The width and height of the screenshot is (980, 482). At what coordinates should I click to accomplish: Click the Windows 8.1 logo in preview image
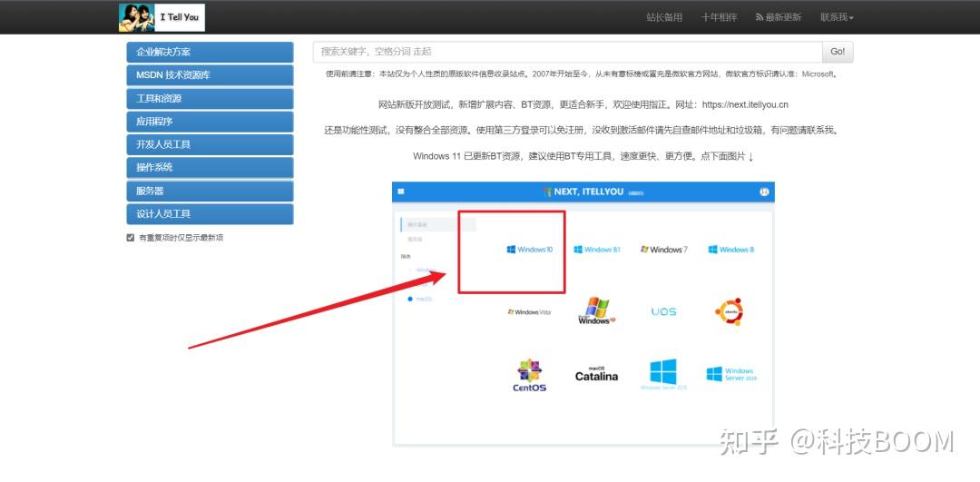tap(597, 250)
